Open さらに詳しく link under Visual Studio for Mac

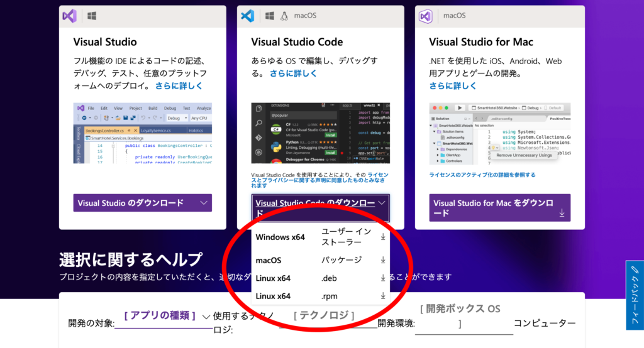453,86
